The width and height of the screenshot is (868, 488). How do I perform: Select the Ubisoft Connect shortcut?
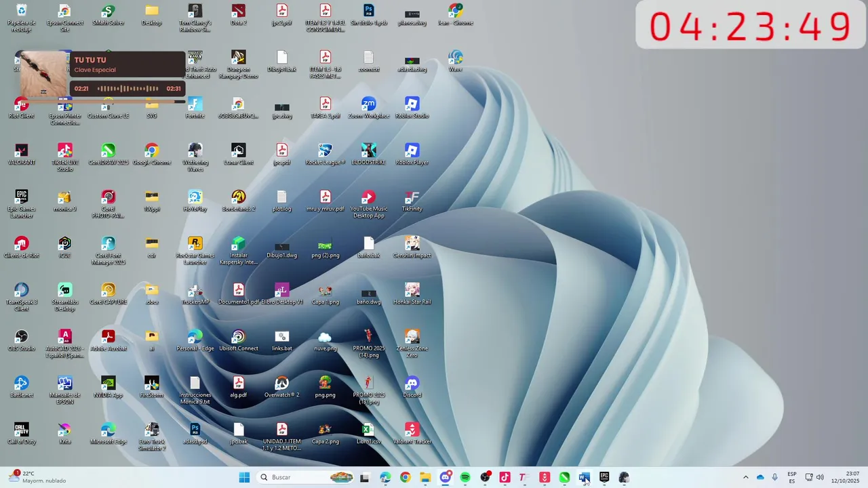239,341
